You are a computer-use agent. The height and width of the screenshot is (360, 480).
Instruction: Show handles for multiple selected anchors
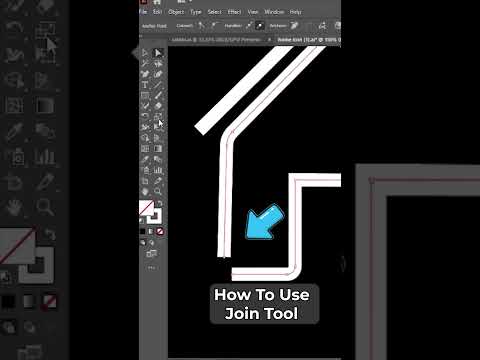[x=249, y=25]
